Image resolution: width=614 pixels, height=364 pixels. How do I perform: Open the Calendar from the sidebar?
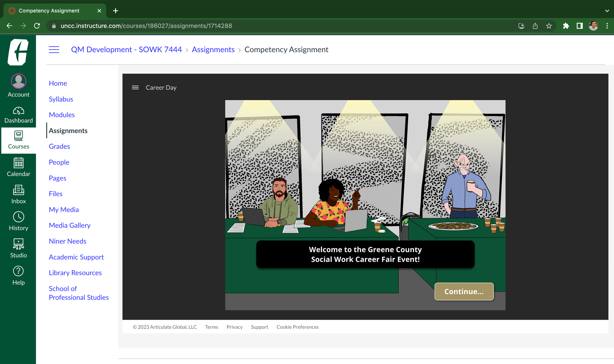[x=18, y=167]
